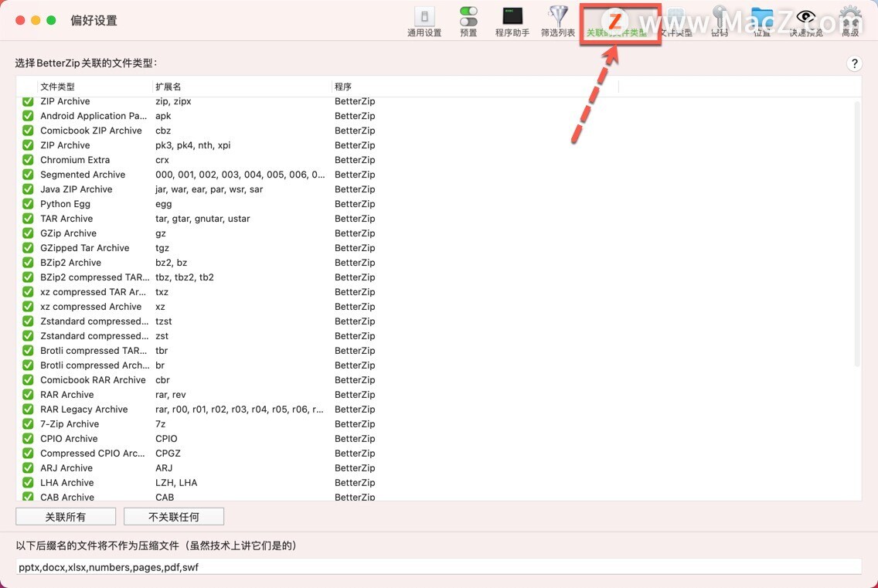Open BetterZip program cell for Chromium Extra
878x588 pixels.
355,160
